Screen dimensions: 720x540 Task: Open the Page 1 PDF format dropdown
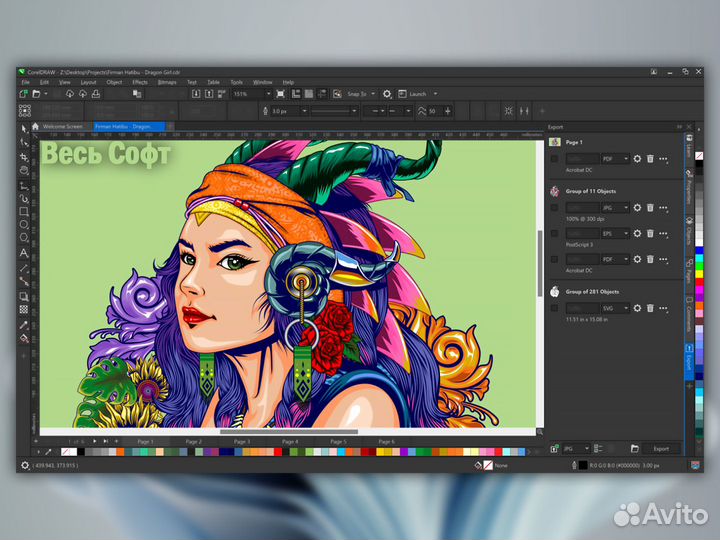tap(615, 158)
